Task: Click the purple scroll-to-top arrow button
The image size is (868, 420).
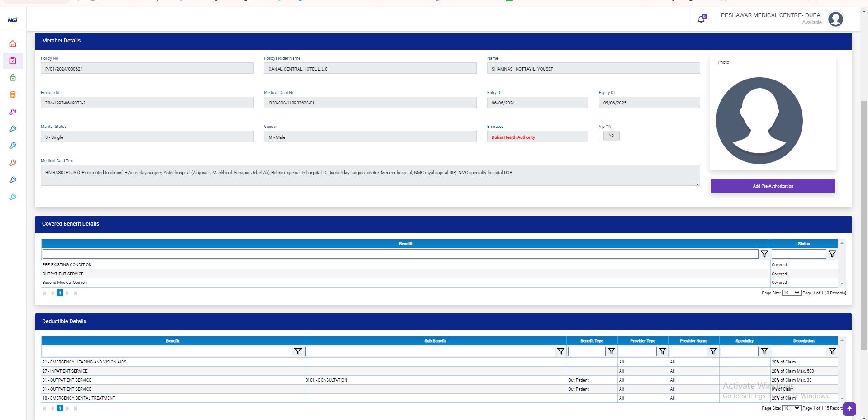Action: tap(849, 409)
